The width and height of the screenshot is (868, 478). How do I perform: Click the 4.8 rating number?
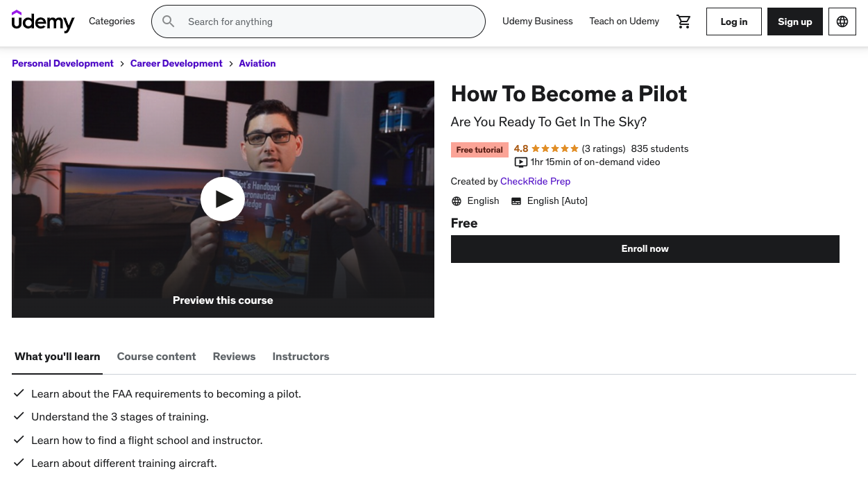pos(521,148)
